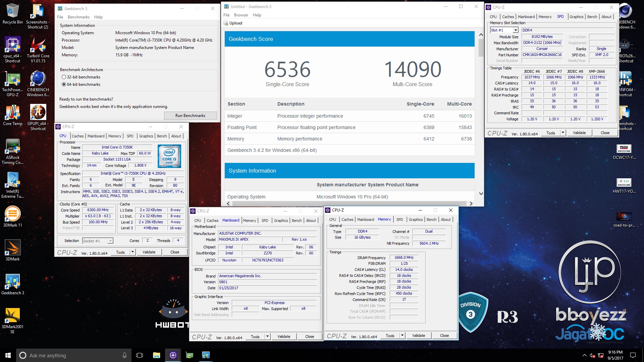Switch to Caches tab in CPU window
Image resolution: width=644 pixels, height=362 pixels.
tap(77, 136)
